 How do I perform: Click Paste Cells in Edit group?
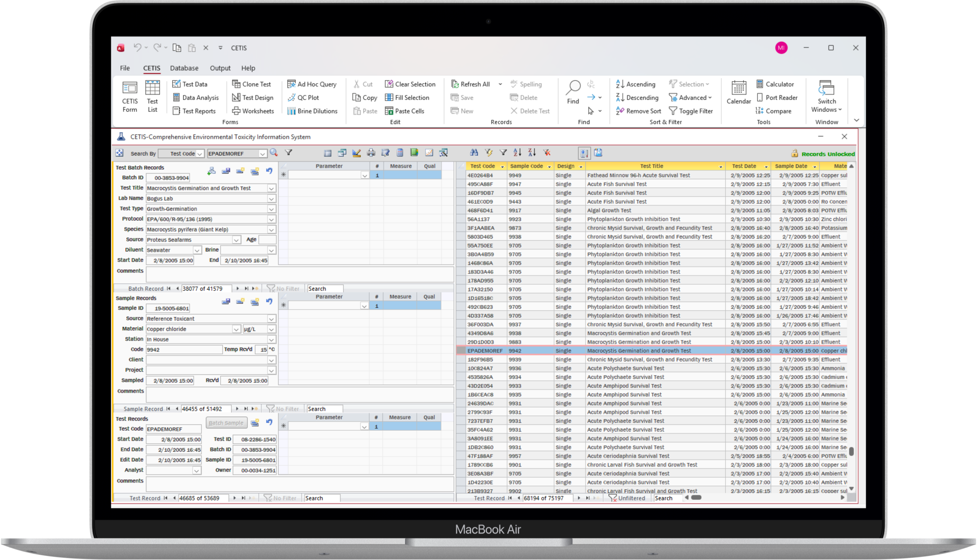pos(405,111)
